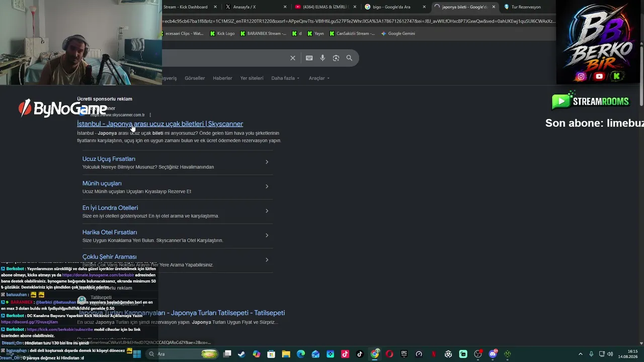
Task: Open the kick.com/berkobir/subscribe chat link
Action: [x=60, y=330]
